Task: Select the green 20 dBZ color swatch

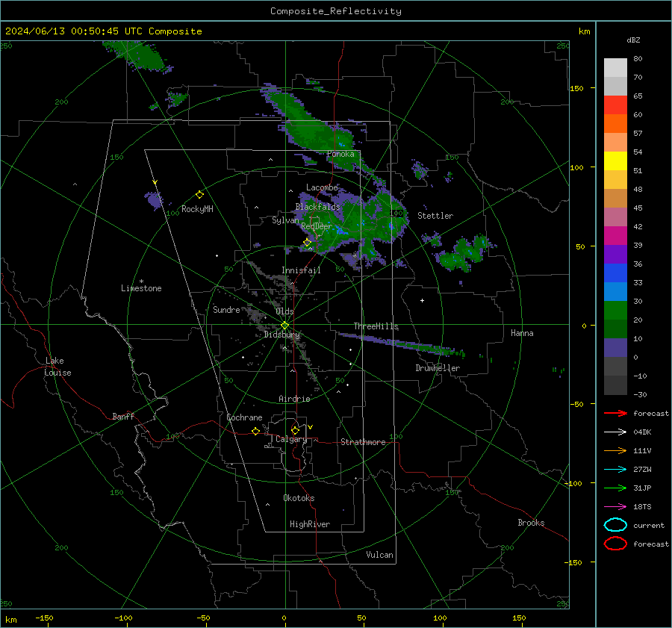Action: coord(615,311)
